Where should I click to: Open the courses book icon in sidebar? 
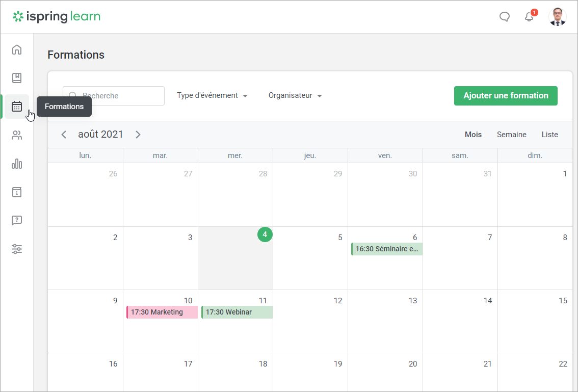point(17,78)
